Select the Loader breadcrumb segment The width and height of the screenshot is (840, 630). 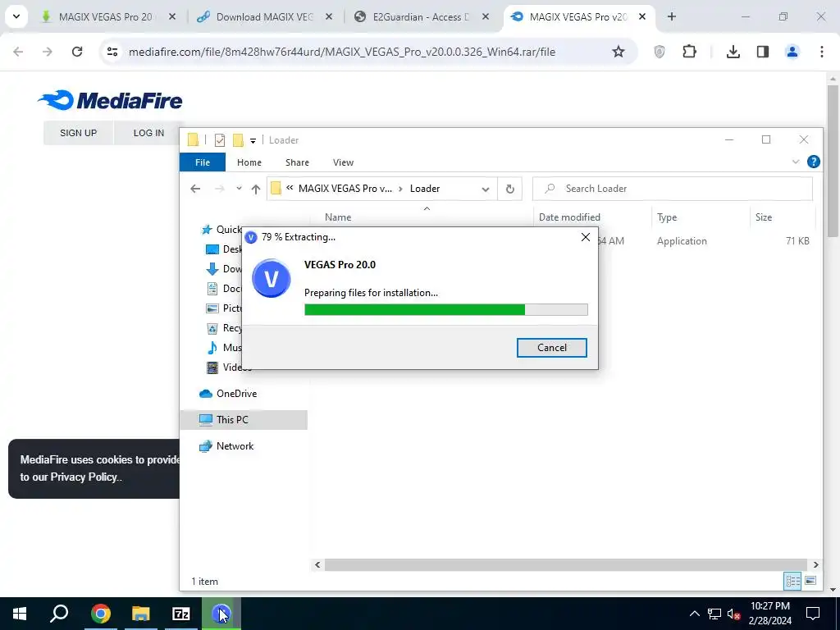click(425, 189)
